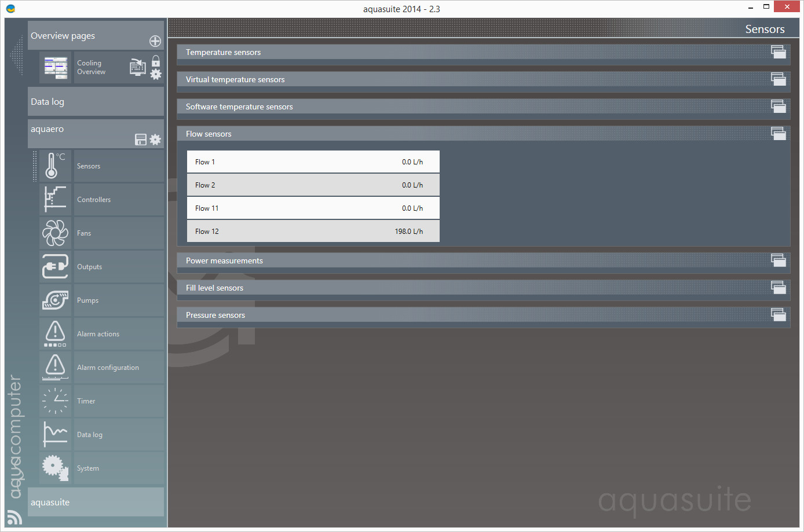Viewport: 804px width, 532px height.
Task: Click the Sensors thermometer icon
Action: pos(56,166)
